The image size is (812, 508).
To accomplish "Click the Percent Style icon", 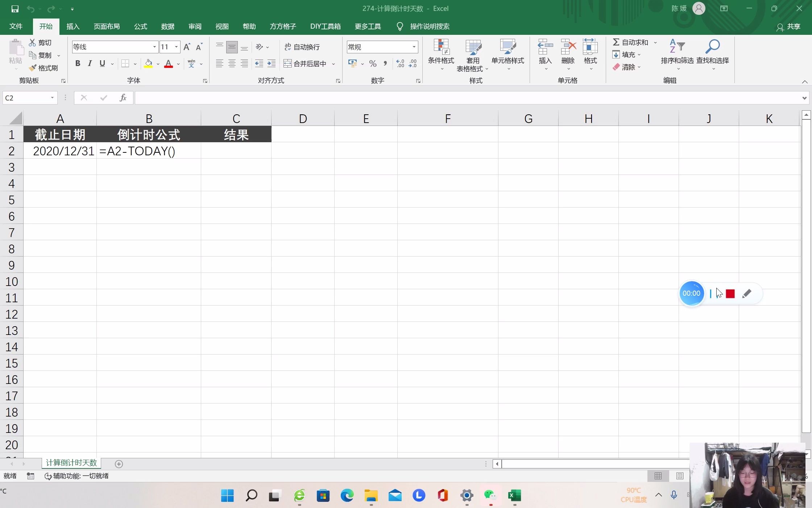I will pos(373,64).
